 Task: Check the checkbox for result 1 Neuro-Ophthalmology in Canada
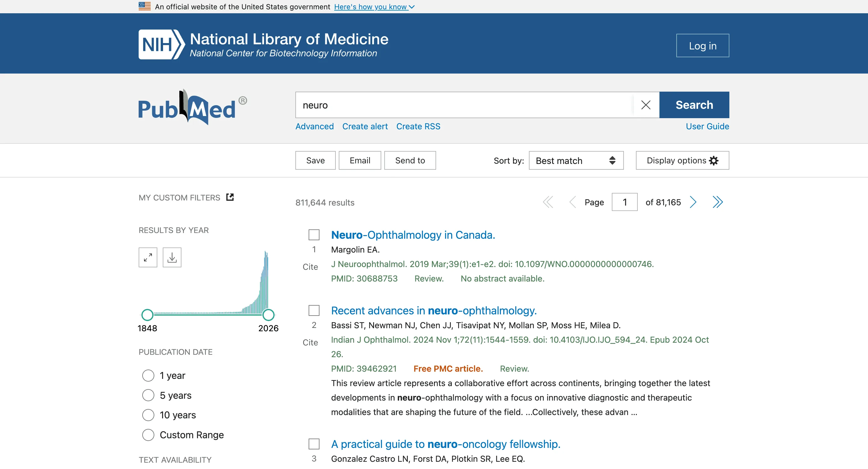[x=314, y=234]
